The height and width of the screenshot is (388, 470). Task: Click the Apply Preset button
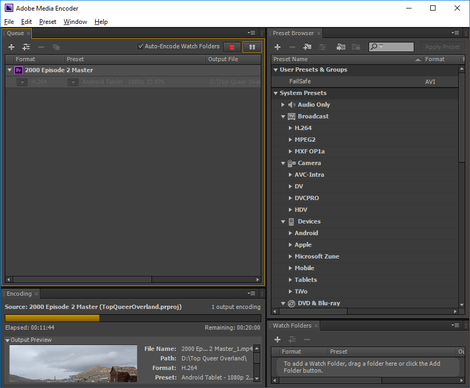tap(442, 47)
